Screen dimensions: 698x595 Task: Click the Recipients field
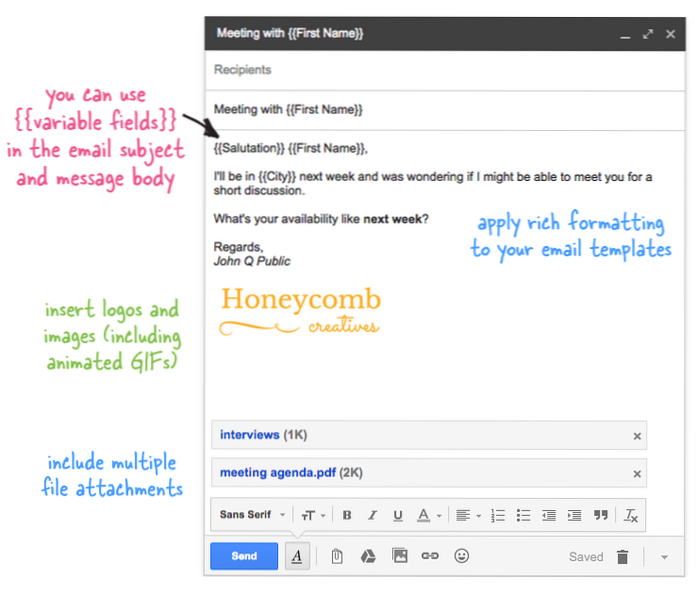click(430, 70)
